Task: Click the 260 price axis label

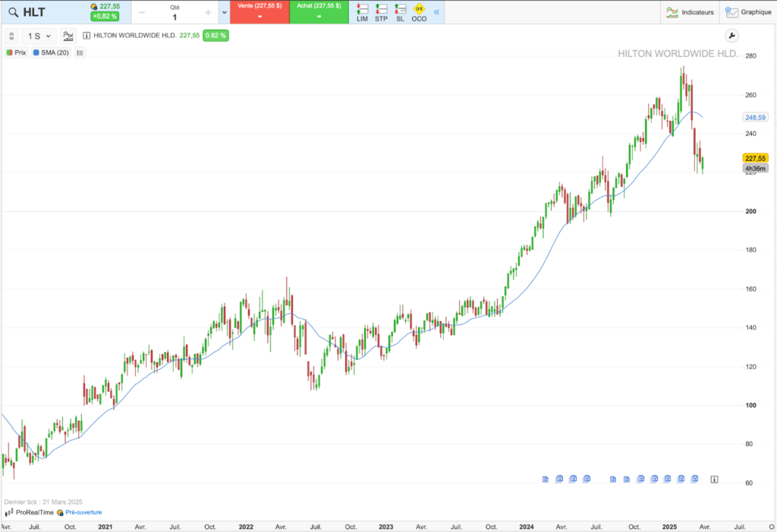Action: point(750,95)
